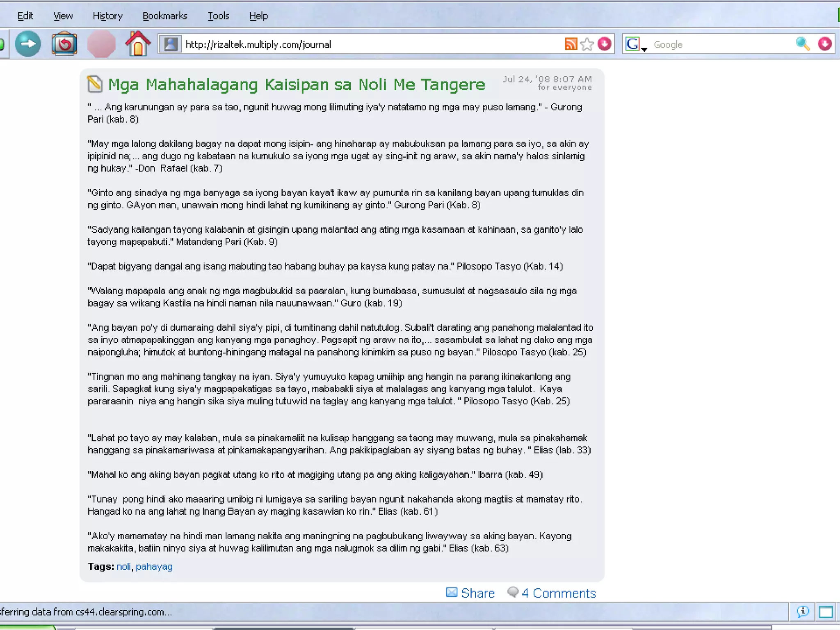Open the address bar history dropdown
This screenshot has width=840, height=630.
[604, 44]
